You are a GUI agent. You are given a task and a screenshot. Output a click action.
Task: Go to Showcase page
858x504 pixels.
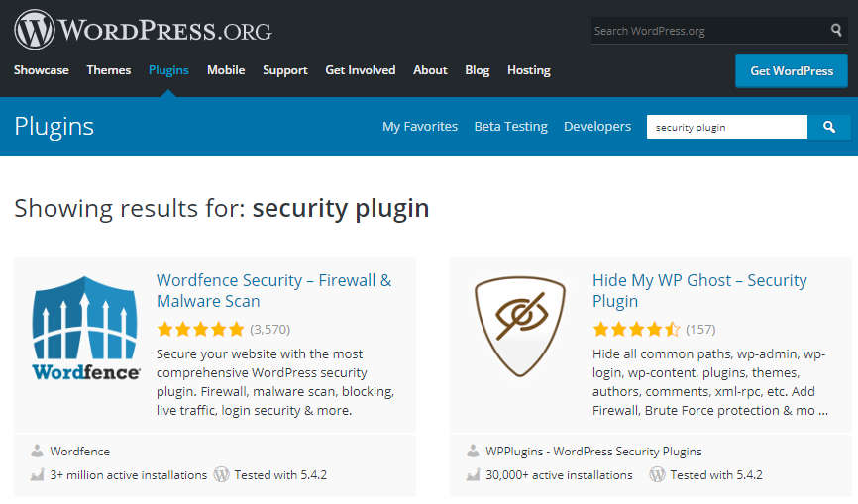(41, 70)
